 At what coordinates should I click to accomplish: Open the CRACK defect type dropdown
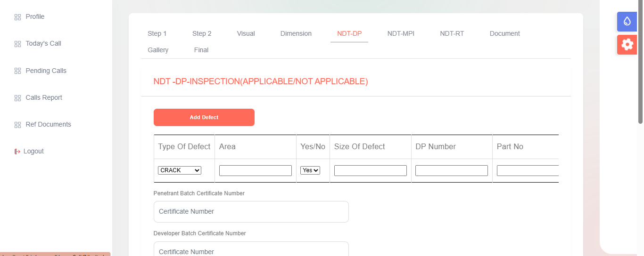180,170
